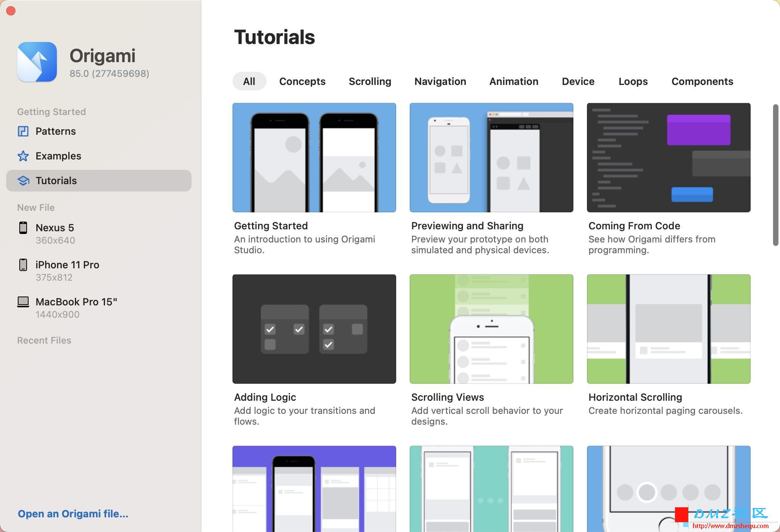Switch to the Scrolling tab
The image size is (780, 532).
pyautogui.click(x=370, y=81)
